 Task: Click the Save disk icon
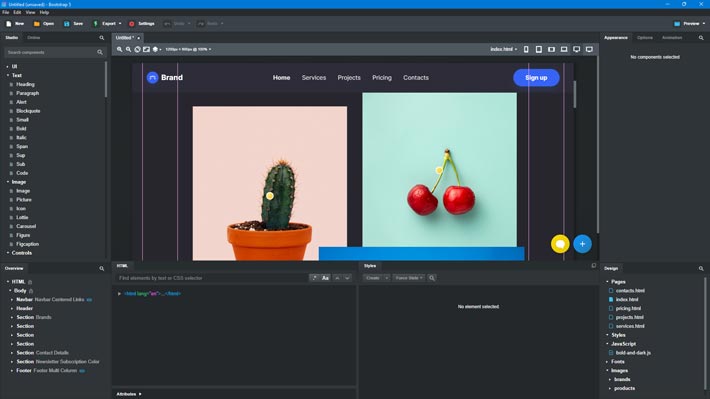click(x=67, y=24)
